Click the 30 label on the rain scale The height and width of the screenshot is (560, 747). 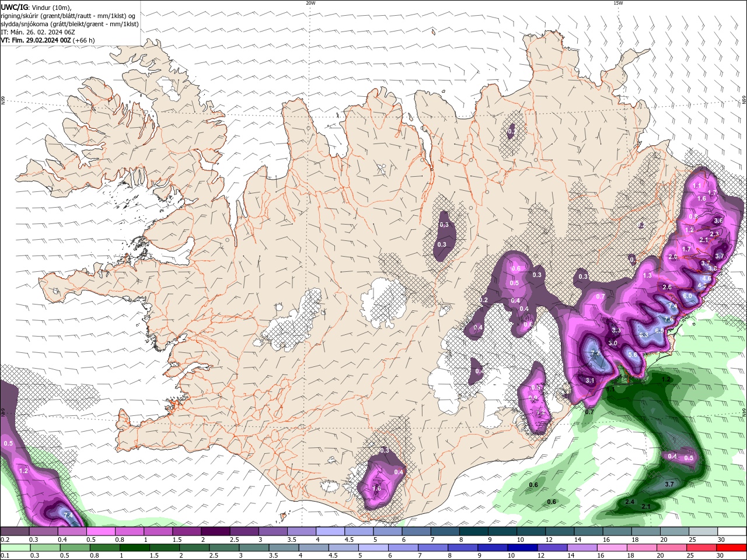[x=720, y=556]
